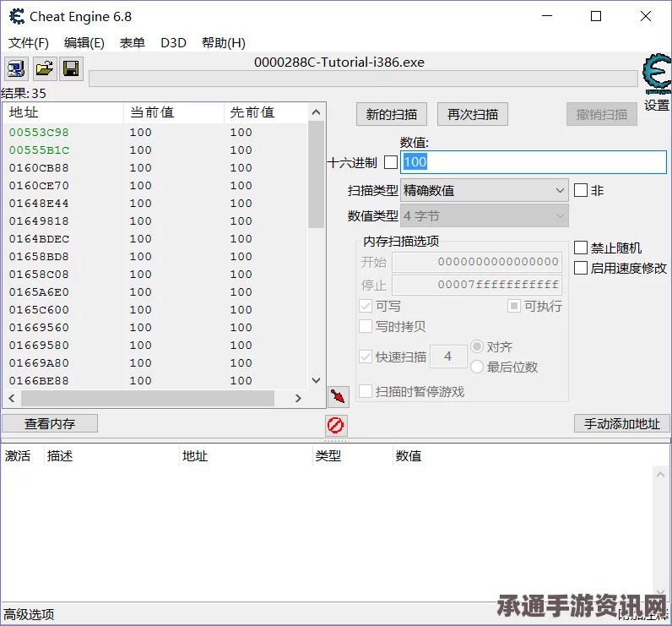Image resolution: width=672 pixels, height=626 pixels.
Task: Toggle the 可写 writable checkbox
Action: click(366, 306)
